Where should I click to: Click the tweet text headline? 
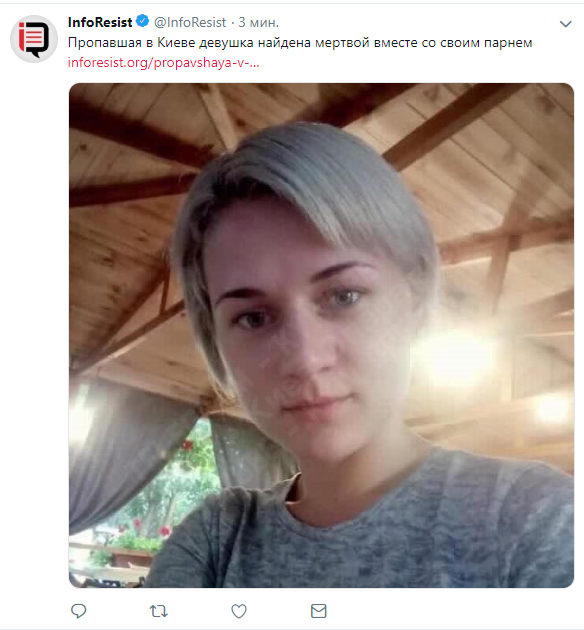click(x=300, y=43)
